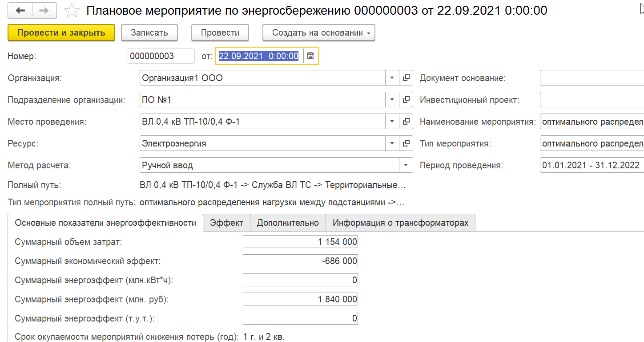The height and width of the screenshot is (342, 644).
Task: Open the Место проведения item via the open icon
Action: 406,121
